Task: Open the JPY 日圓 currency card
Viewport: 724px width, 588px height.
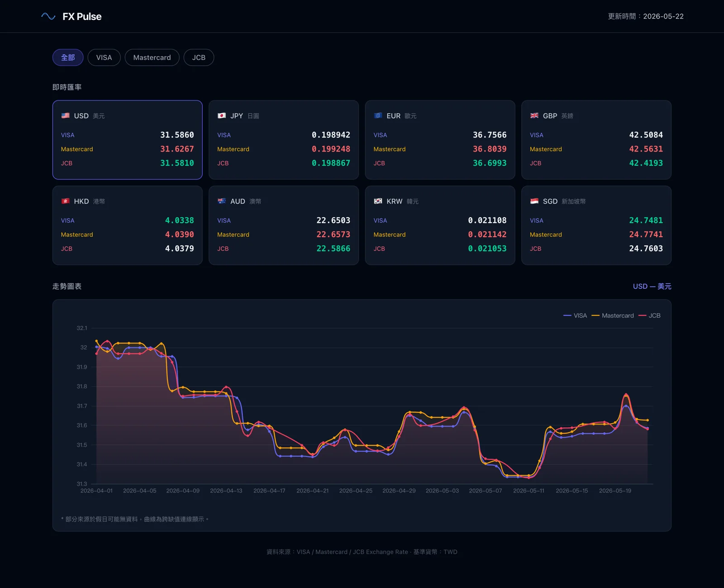Action: pyautogui.click(x=284, y=140)
